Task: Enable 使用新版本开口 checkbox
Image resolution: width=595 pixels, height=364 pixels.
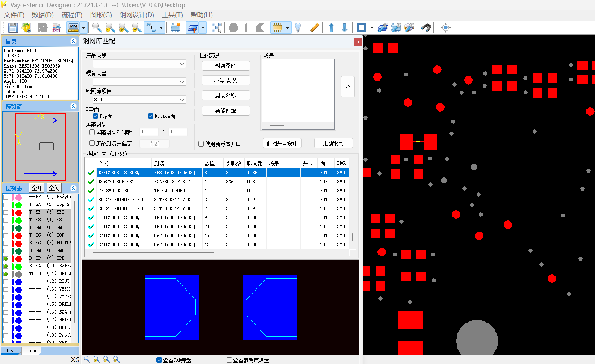Action: tap(201, 144)
